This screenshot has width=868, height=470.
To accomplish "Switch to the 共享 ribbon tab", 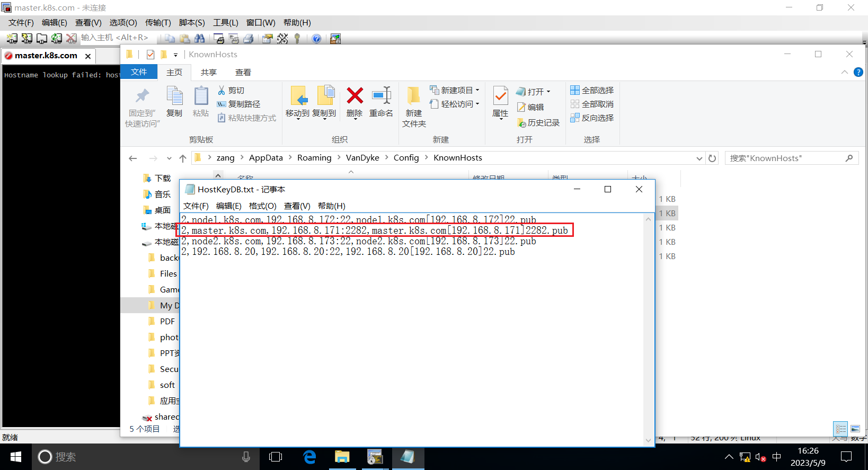I will pyautogui.click(x=209, y=72).
